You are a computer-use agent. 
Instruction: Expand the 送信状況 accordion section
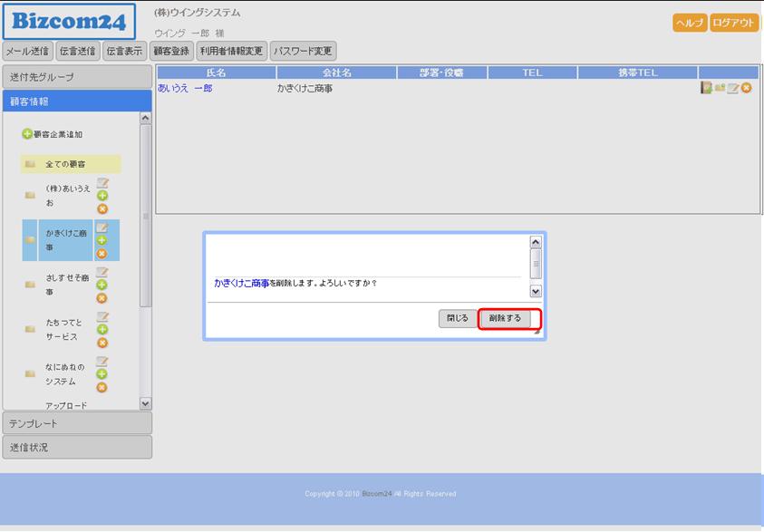(77, 447)
